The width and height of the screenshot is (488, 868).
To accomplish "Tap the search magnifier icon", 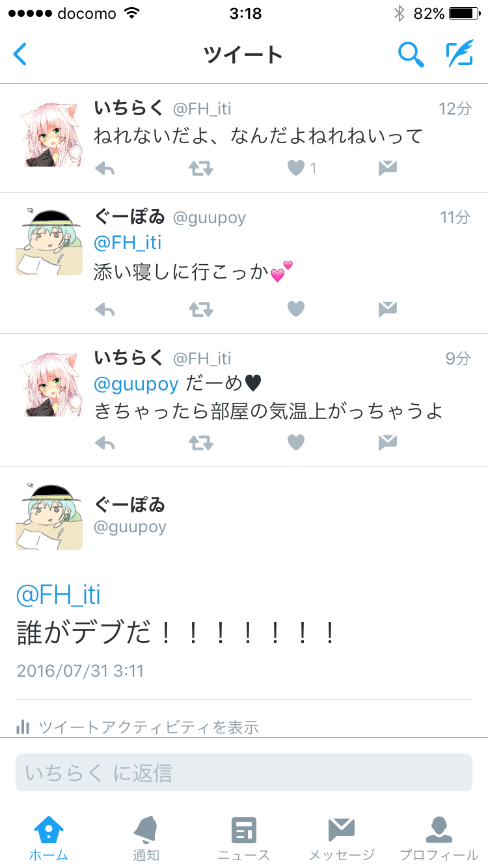I will click(411, 55).
